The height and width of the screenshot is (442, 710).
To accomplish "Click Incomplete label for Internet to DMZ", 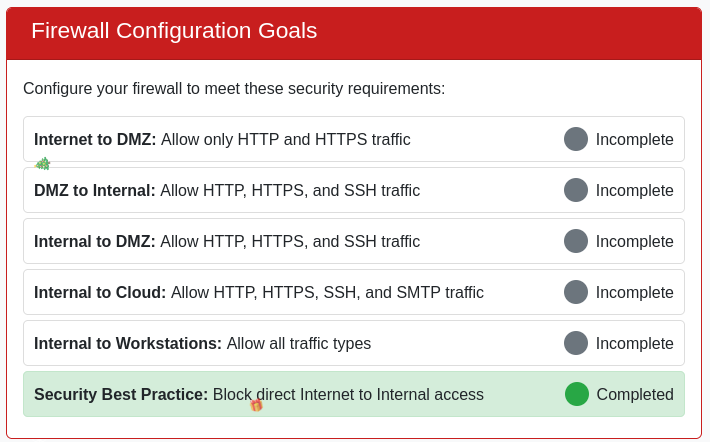I will [x=635, y=139].
